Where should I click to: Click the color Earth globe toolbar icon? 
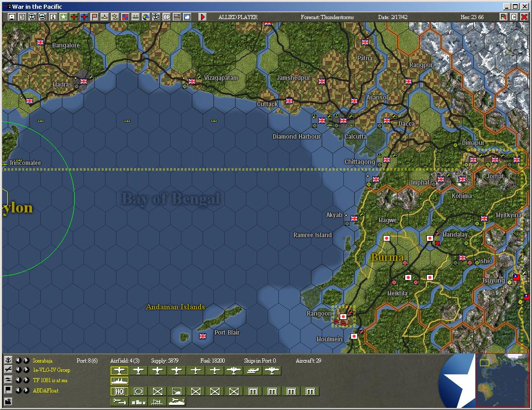tap(146, 17)
